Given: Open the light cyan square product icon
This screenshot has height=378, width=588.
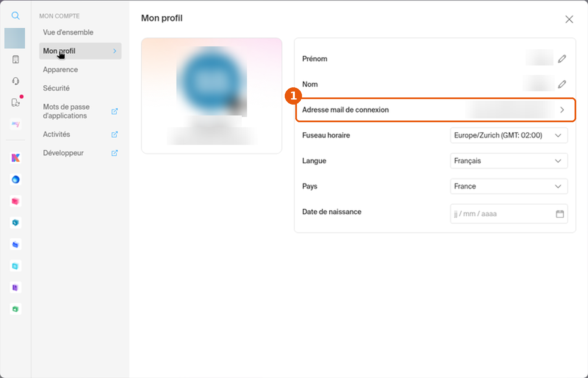Looking at the screenshot, I should pyautogui.click(x=16, y=266).
